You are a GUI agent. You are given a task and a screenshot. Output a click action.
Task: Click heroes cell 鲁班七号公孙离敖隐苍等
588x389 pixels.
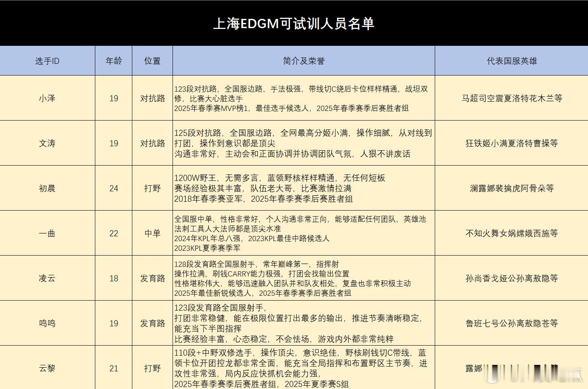coord(512,323)
